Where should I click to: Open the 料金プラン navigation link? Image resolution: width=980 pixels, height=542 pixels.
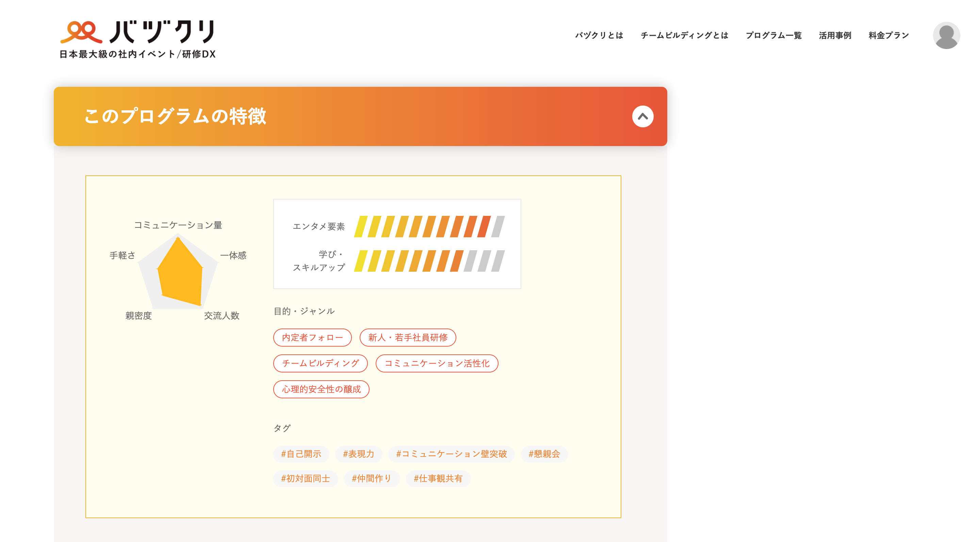(x=888, y=35)
